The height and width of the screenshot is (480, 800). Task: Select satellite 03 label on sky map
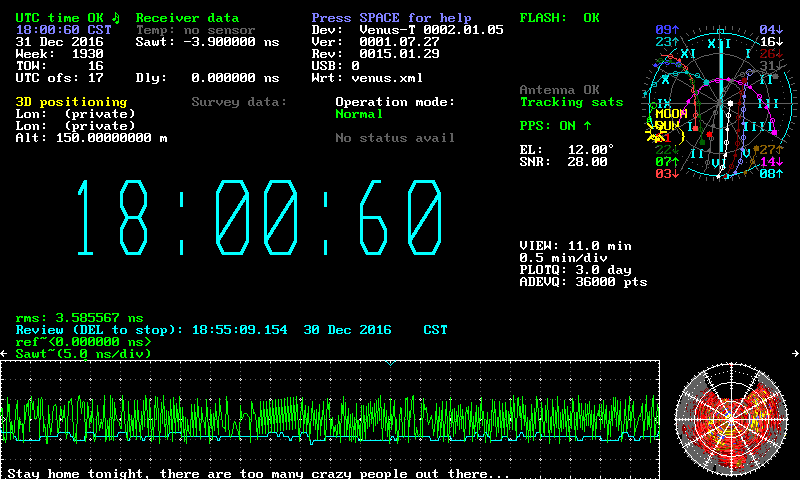click(x=666, y=174)
